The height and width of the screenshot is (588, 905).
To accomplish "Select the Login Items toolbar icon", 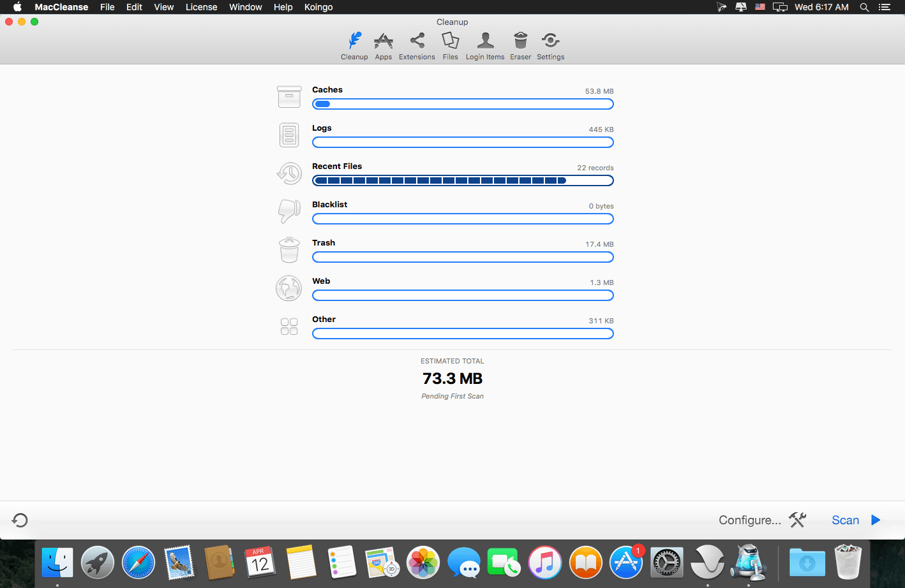I will click(x=485, y=46).
